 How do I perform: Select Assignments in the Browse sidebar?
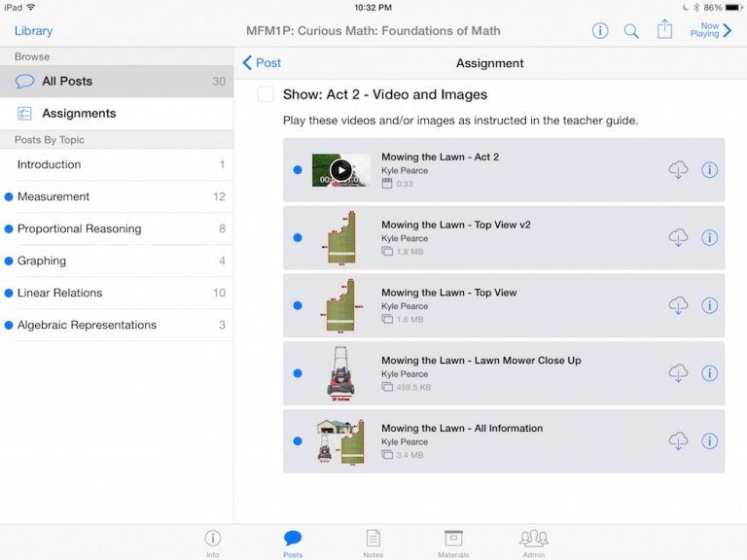78,114
